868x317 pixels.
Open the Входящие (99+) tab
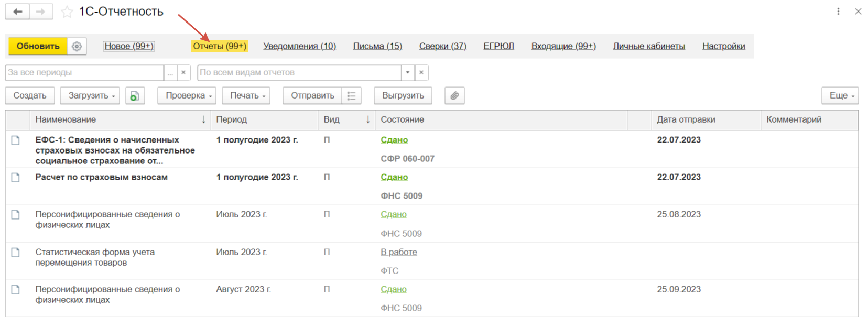pyautogui.click(x=563, y=46)
